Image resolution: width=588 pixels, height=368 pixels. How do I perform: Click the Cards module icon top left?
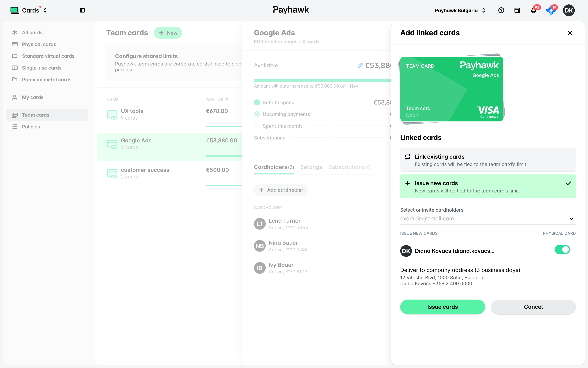[x=15, y=10]
